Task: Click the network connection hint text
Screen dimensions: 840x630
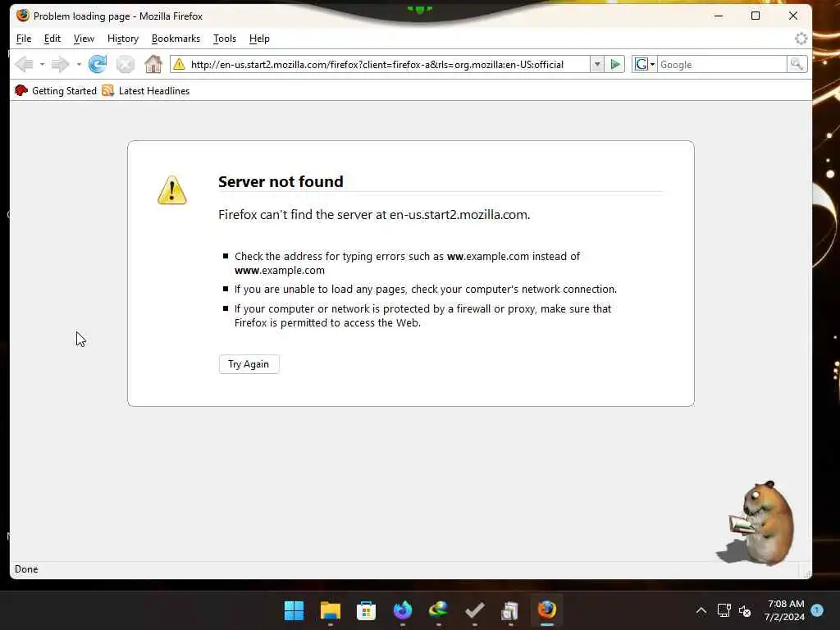Action: click(426, 290)
